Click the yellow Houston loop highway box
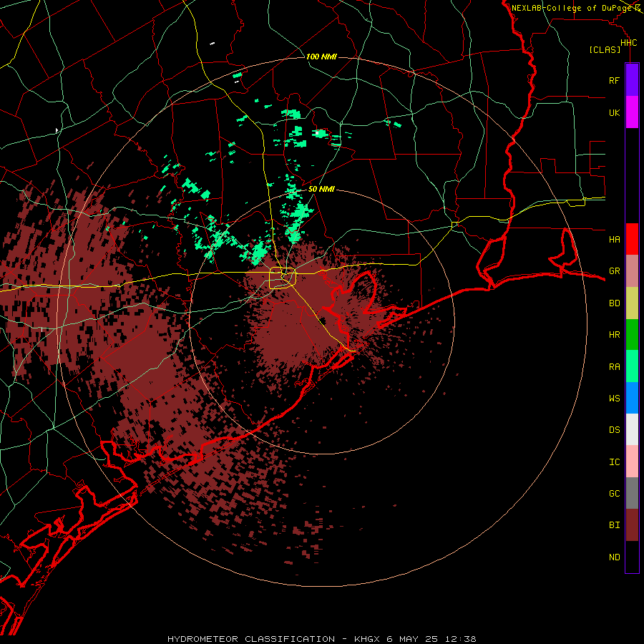Image resolution: width=644 pixels, height=644 pixels. [x=283, y=278]
